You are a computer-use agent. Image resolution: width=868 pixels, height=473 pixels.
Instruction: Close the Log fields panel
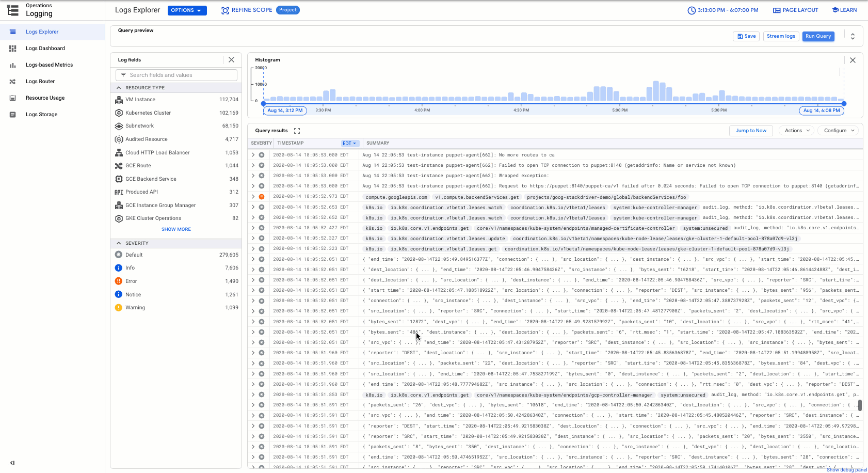click(x=231, y=60)
